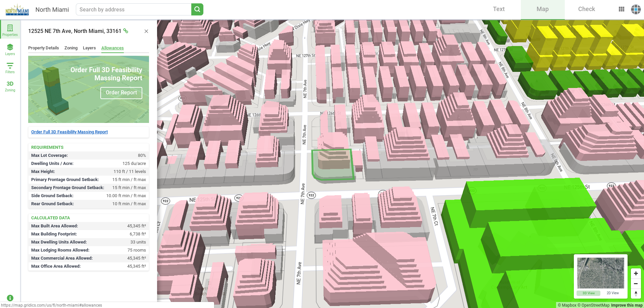644x308 pixels.
Task: Switch to the 2D View map mode
Action: click(x=613, y=293)
